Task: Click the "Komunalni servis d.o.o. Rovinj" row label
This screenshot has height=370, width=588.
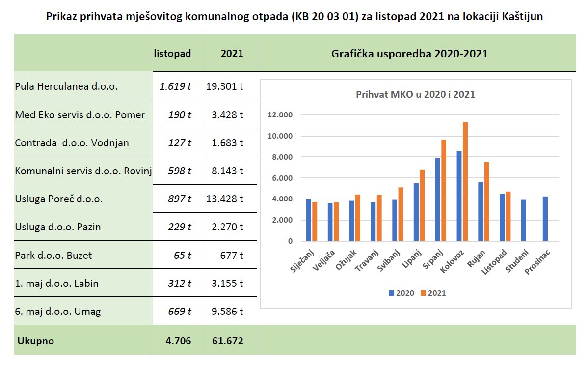Action: point(83,171)
